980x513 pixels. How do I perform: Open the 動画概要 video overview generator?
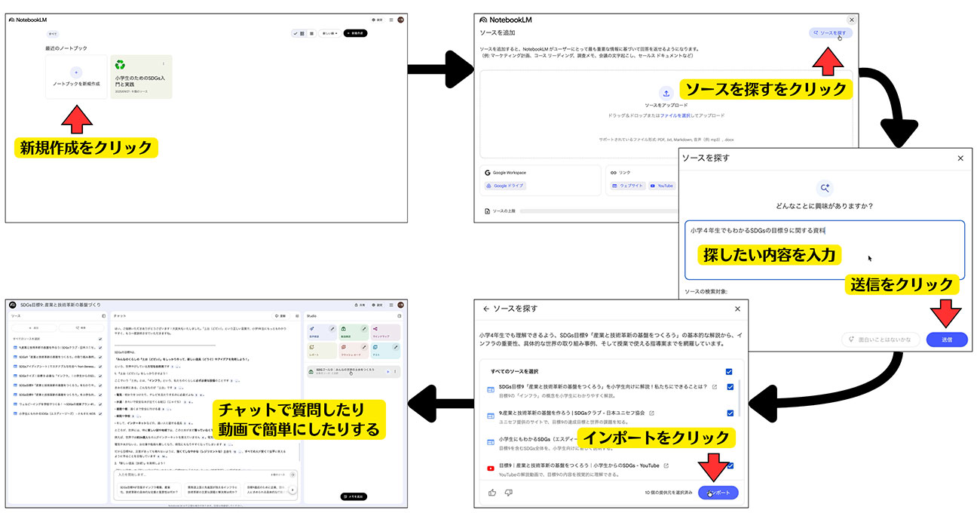click(354, 331)
